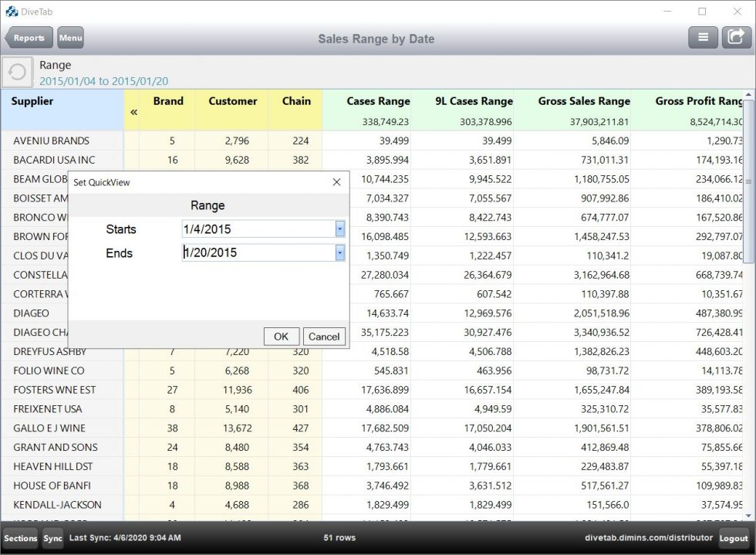The height and width of the screenshot is (555, 756).
Task: Open the hamburger list icon at top right
Action: click(x=703, y=36)
